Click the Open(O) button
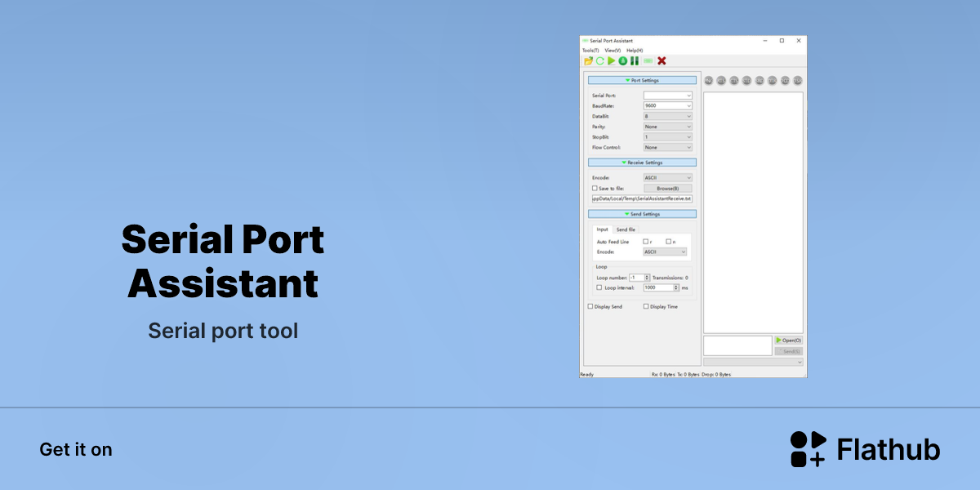980x490 pixels. pos(789,340)
